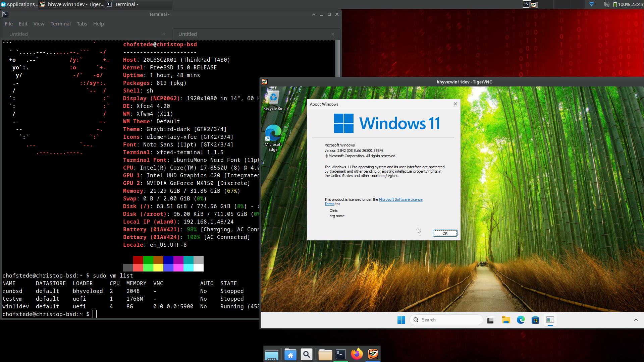
Task: Click the terminal window vertical scrollbar
Action: (337, 59)
